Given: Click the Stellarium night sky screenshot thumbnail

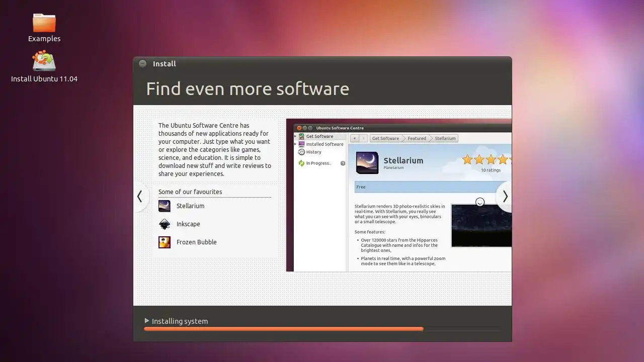Looking at the screenshot, I should pos(481,226).
